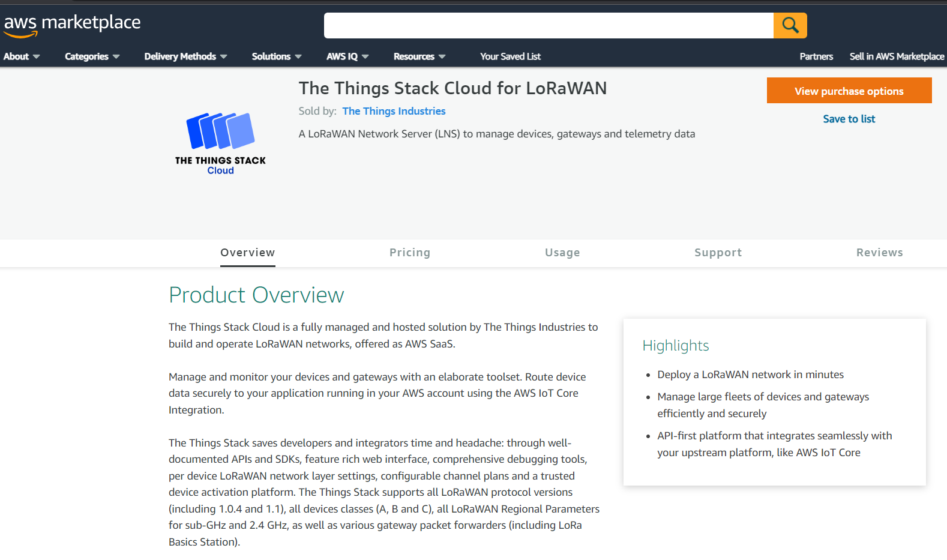Select the Overview tab
This screenshot has height=560, width=947.
(x=247, y=253)
